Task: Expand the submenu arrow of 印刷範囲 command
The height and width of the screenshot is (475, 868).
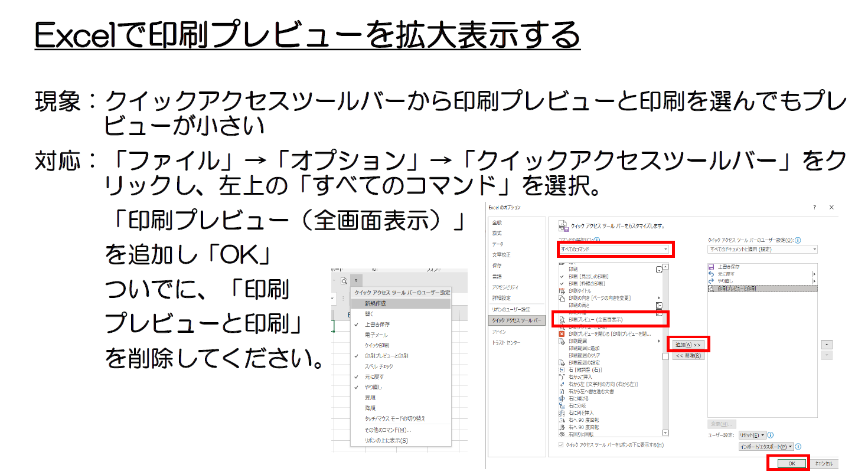Action: click(659, 341)
